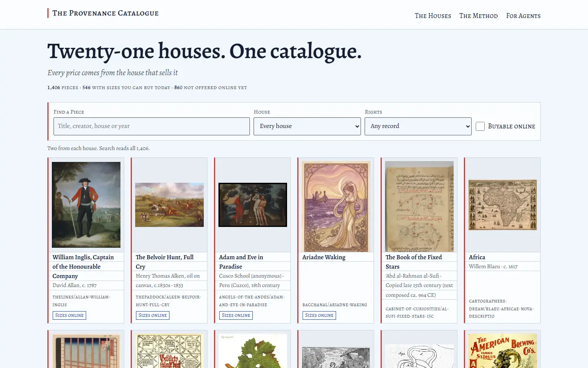Enable the Buyable Online checkbox
Image resolution: width=588 pixels, height=368 pixels.
click(480, 126)
